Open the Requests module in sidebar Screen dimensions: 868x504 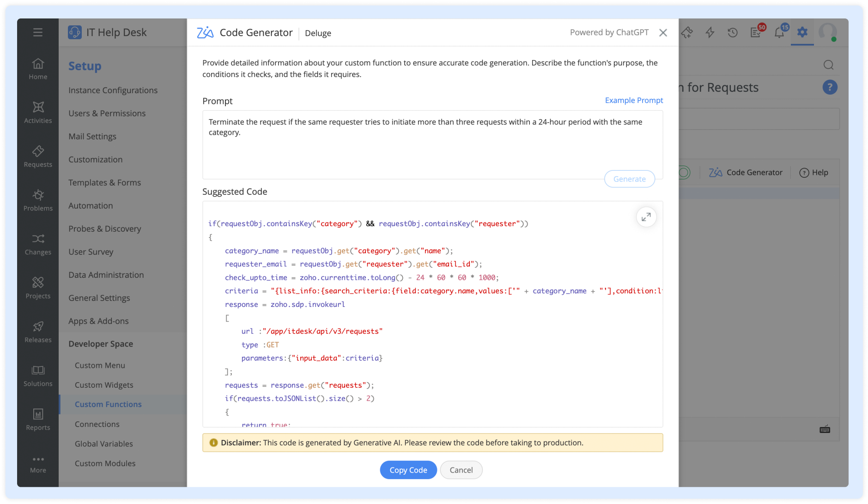click(x=38, y=157)
